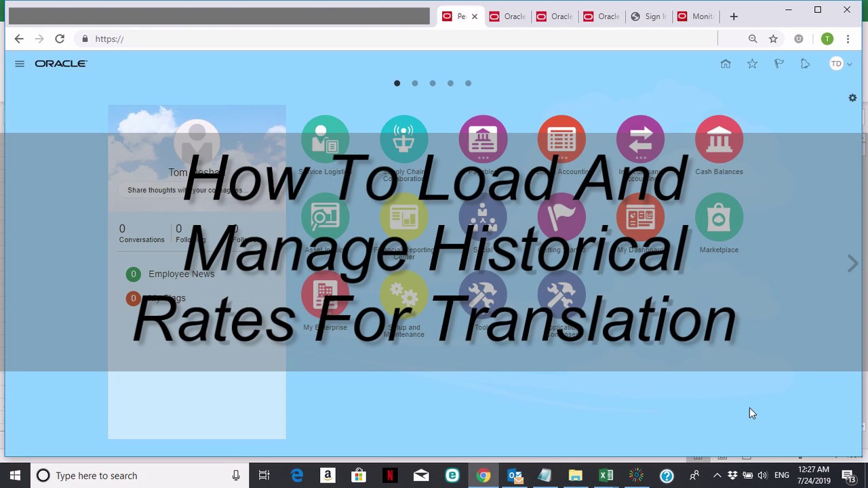
Task: Select the third page indicator dot
Action: (432, 83)
